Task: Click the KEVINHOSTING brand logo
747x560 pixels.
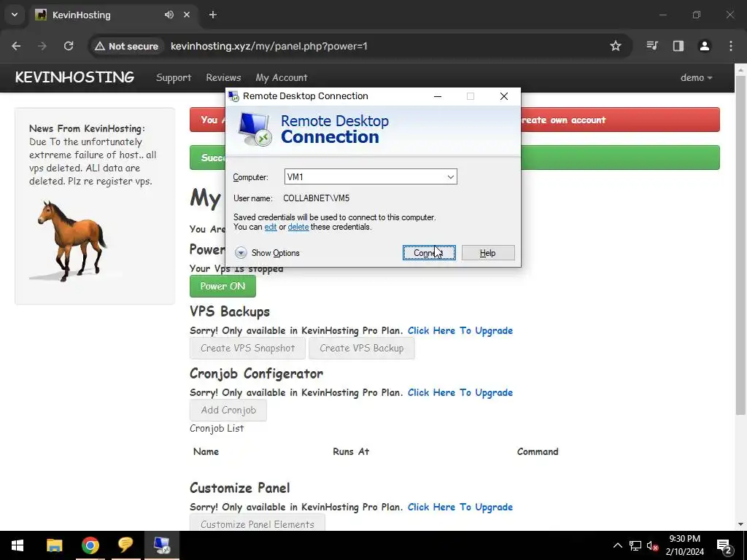Action: (75, 77)
